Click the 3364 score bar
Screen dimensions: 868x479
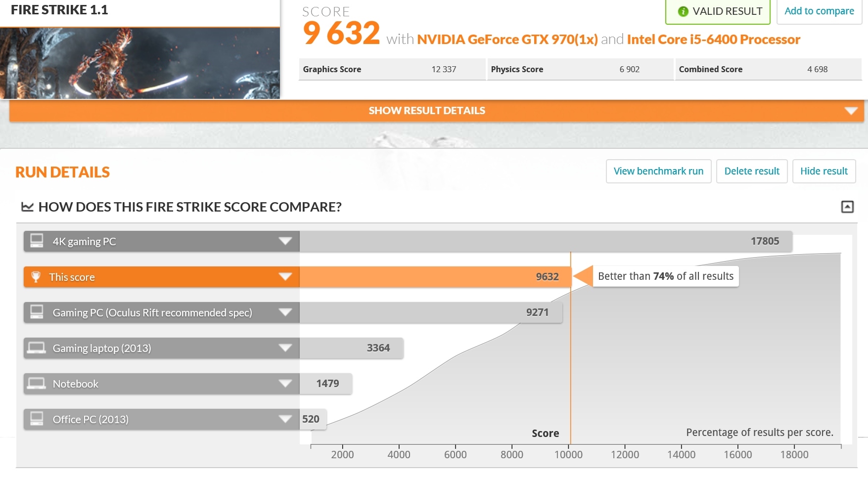click(351, 348)
